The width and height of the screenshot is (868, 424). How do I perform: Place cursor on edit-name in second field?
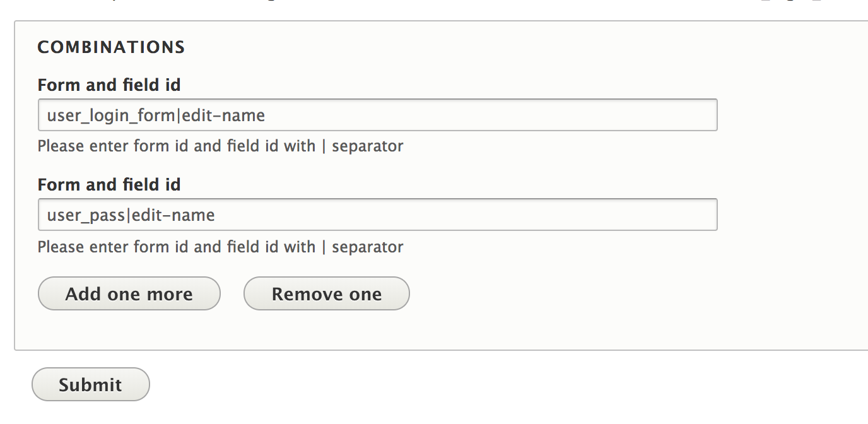coord(173,215)
